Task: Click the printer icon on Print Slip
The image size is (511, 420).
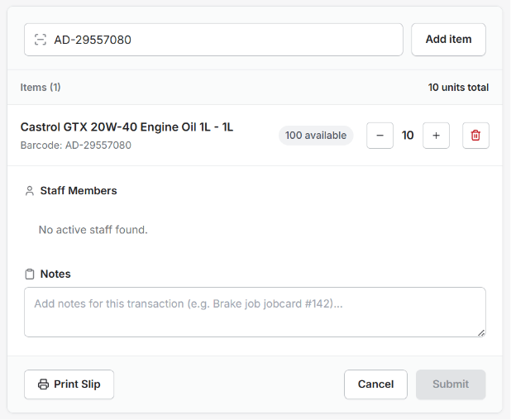Action: (43, 384)
